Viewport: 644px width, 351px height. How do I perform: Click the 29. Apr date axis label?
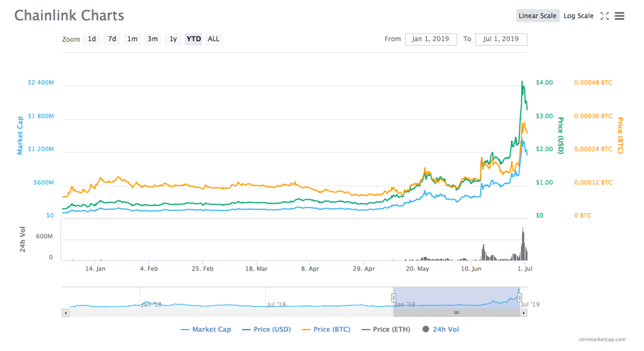(363, 269)
